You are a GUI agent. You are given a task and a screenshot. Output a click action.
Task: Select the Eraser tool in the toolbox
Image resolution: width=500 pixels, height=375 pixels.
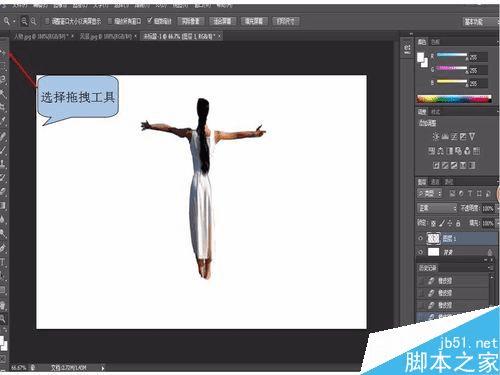[x=3, y=191]
